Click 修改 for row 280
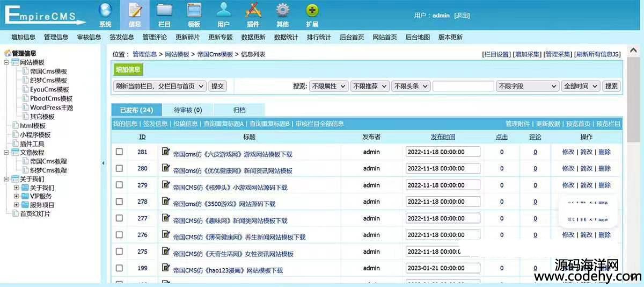Image resolution: width=644 pixels, height=287 pixels. [x=568, y=169]
